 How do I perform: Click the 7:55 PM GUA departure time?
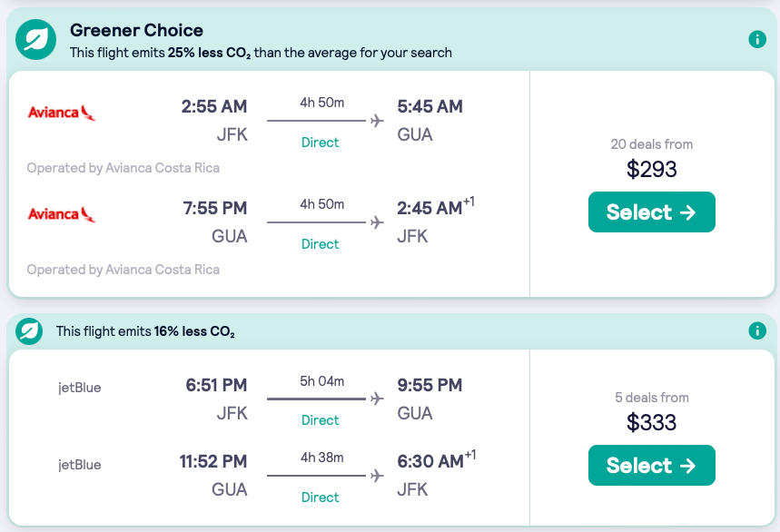tap(214, 208)
